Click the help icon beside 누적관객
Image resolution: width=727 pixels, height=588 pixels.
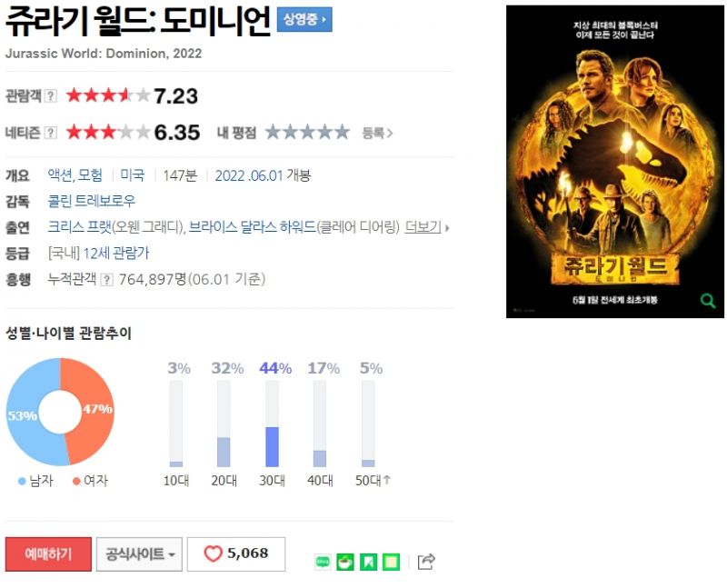(x=106, y=280)
